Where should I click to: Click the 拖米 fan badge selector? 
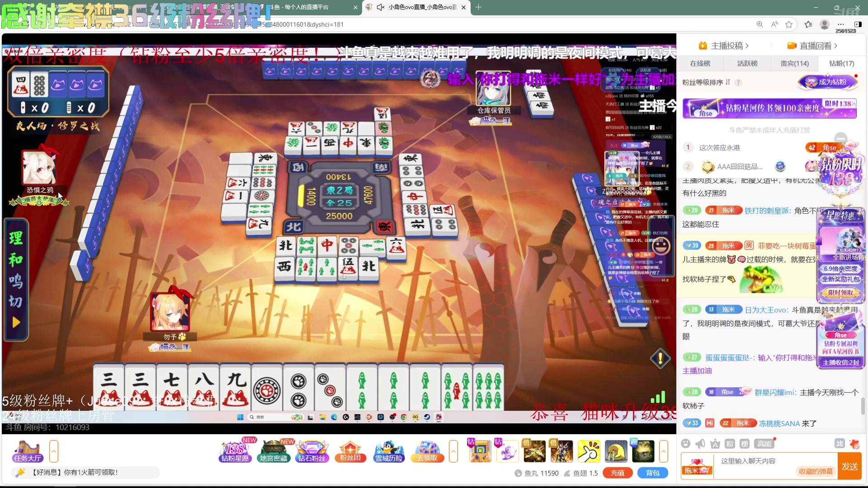697,467
